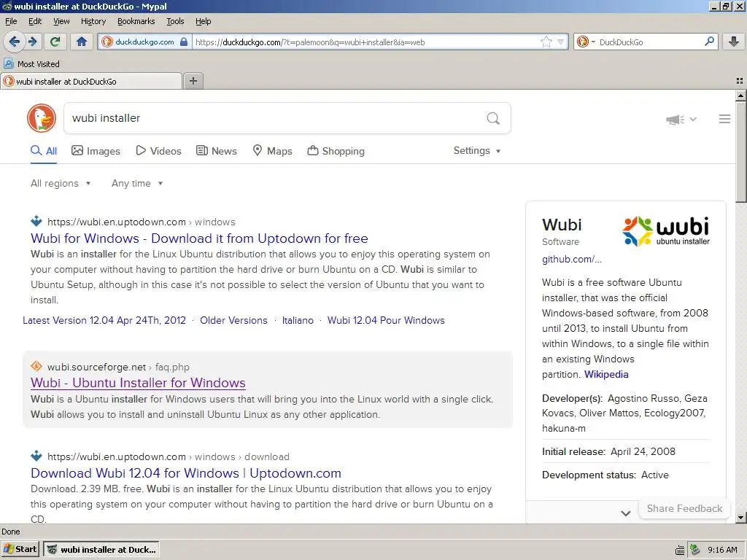This screenshot has width=747, height=560.
Task: Switch to the Videos results tab
Action: click(158, 151)
